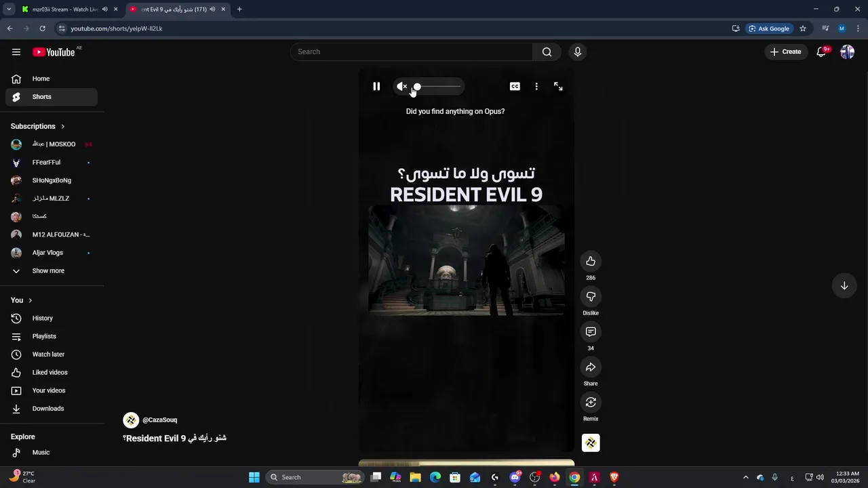
Task: Go to the next Short with down arrow
Action: [x=844, y=285]
